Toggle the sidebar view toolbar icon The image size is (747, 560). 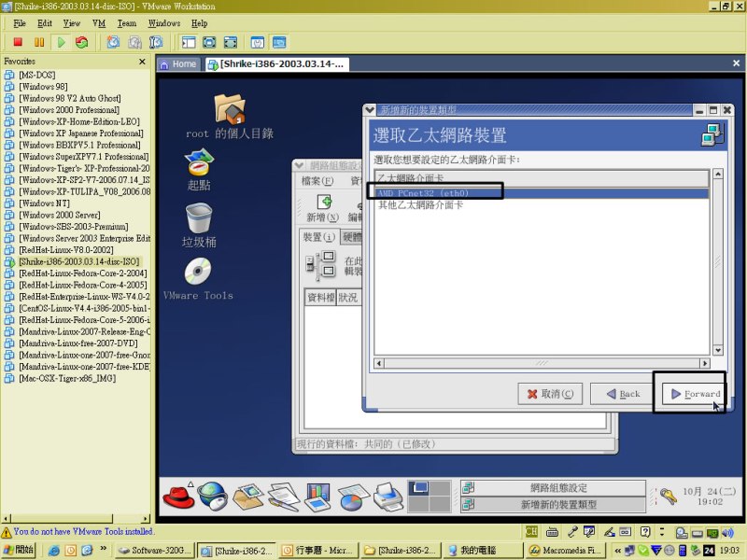[x=189, y=42]
